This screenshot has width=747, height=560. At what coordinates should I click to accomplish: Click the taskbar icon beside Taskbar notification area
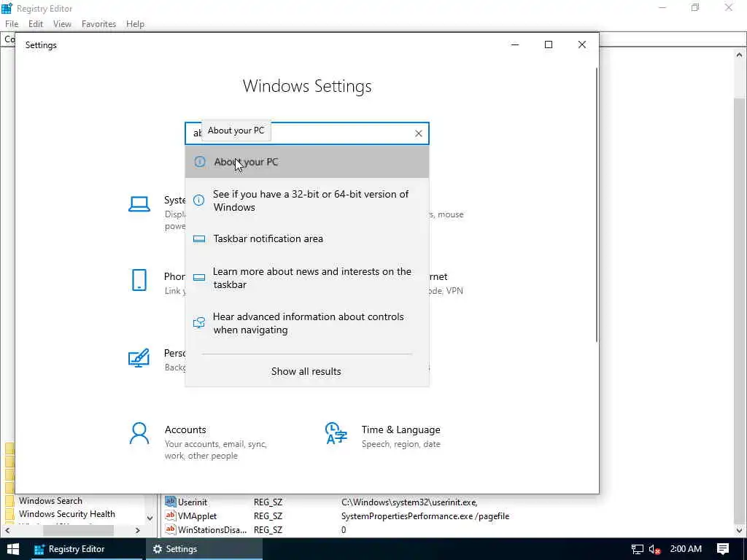pyautogui.click(x=199, y=238)
